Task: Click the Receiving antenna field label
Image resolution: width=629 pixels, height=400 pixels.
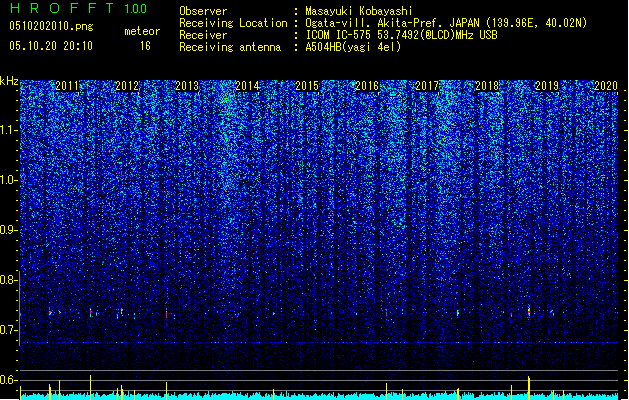Action: pyautogui.click(x=230, y=47)
